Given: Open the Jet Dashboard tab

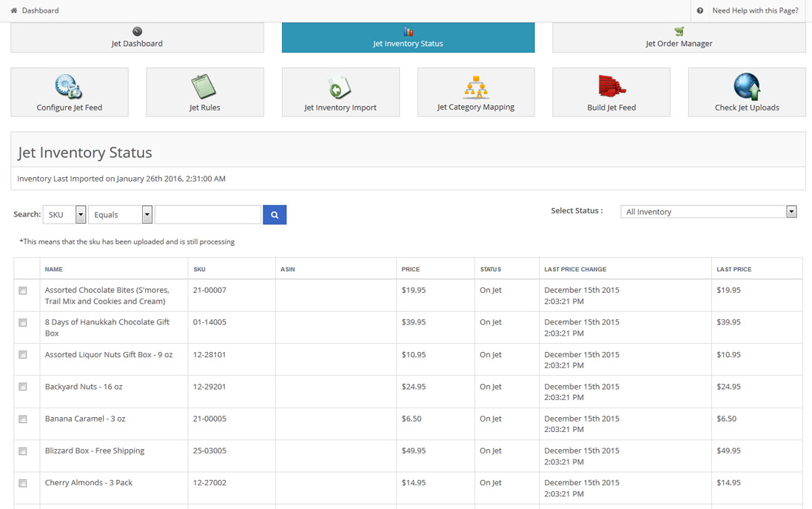Looking at the screenshot, I should point(137,37).
